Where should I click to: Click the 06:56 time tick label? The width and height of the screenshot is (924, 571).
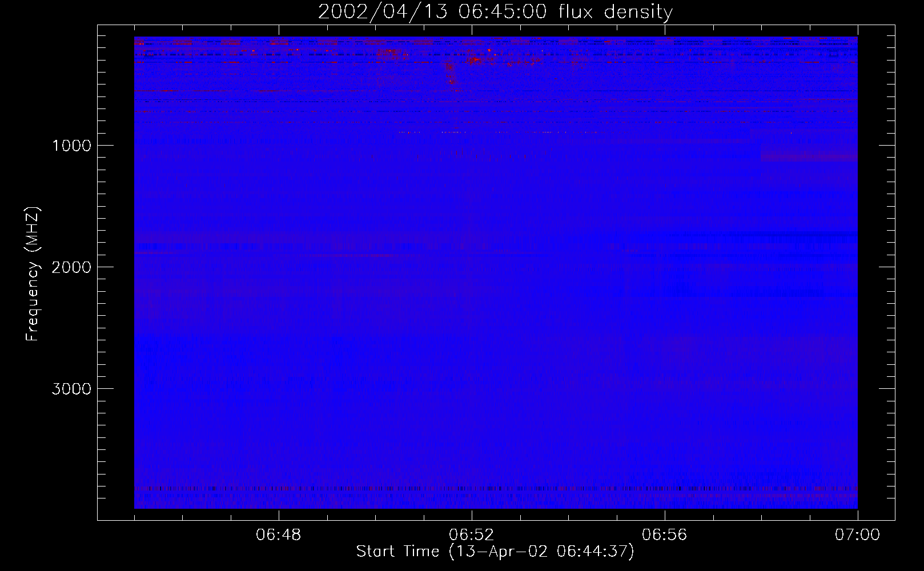(665, 535)
